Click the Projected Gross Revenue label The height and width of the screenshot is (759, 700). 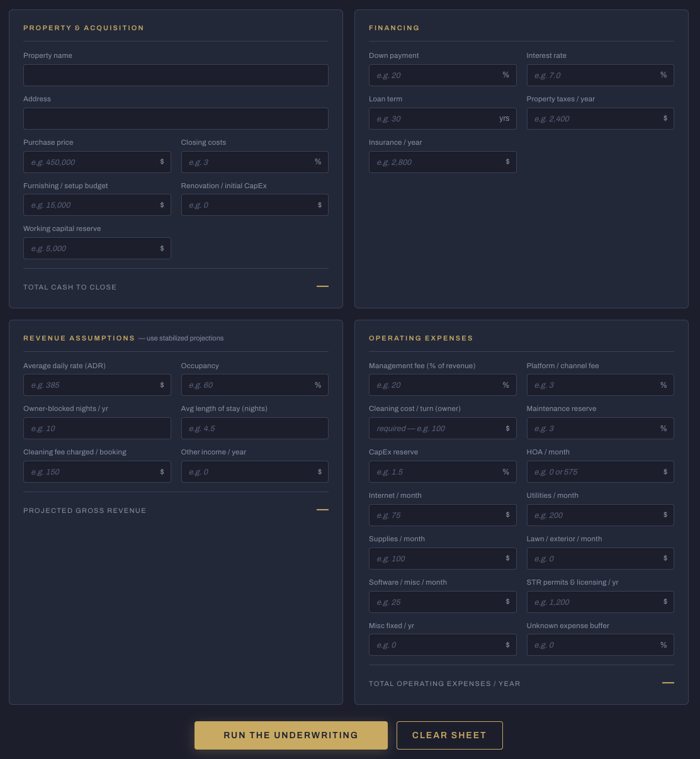tap(85, 510)
